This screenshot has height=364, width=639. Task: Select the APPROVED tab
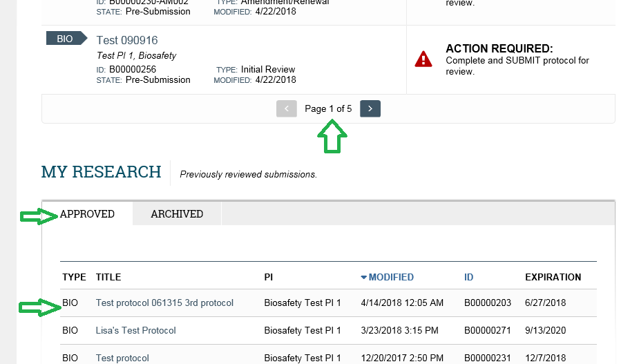tap(87, 213)
